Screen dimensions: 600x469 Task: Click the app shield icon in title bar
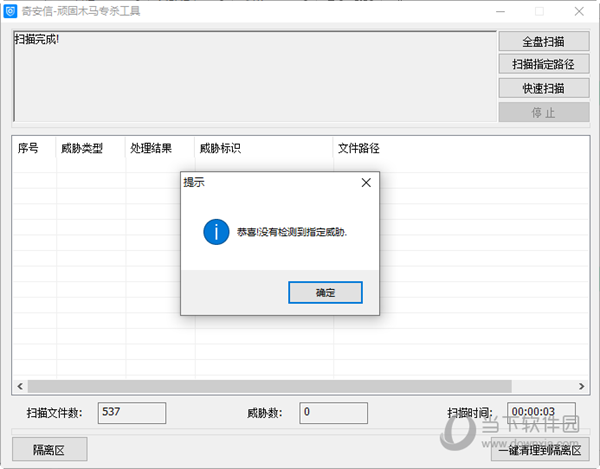click(10, 11)
